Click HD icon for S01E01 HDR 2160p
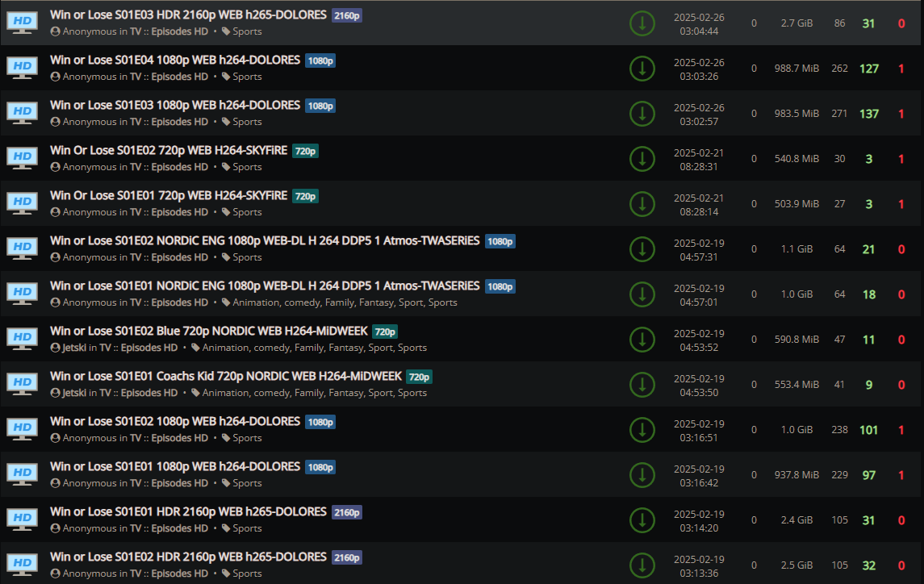924x584 pixels. [23, 519]
